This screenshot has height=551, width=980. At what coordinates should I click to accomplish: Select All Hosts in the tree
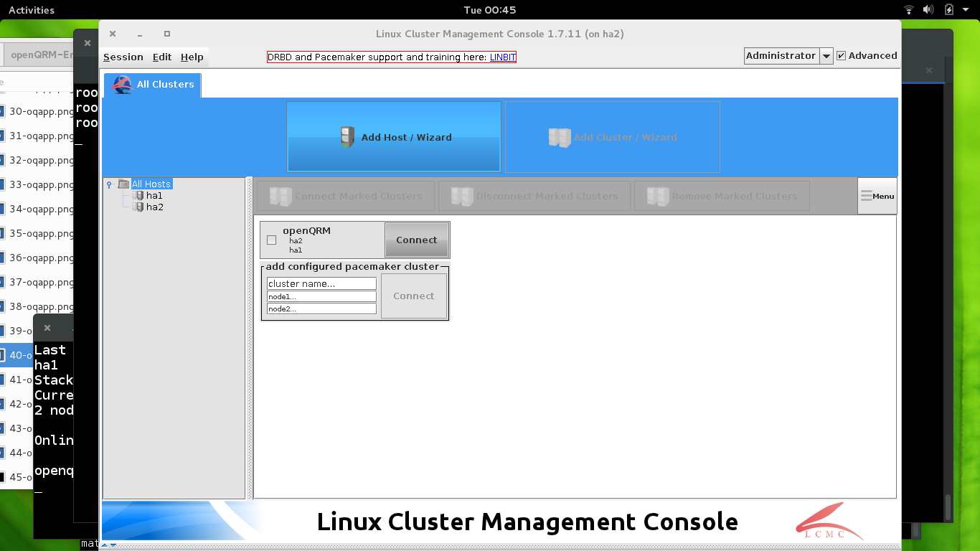(151, 184)
